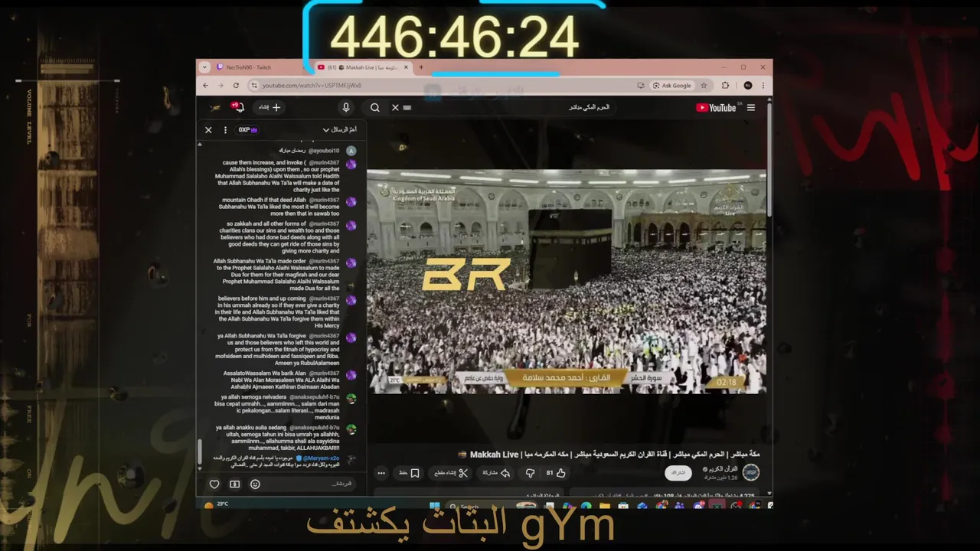Viewport: 980px width, 551px height.
Task: Click the YouTube search magnifier
Action: pos(374,107)
